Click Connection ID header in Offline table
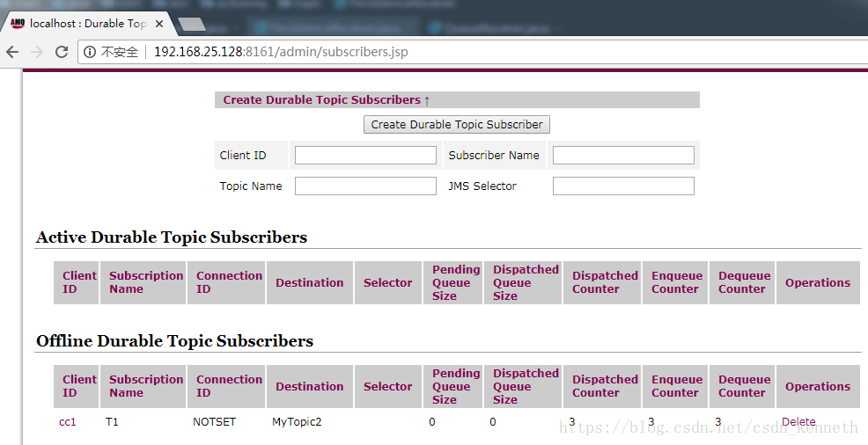 (x=226, y=386)
